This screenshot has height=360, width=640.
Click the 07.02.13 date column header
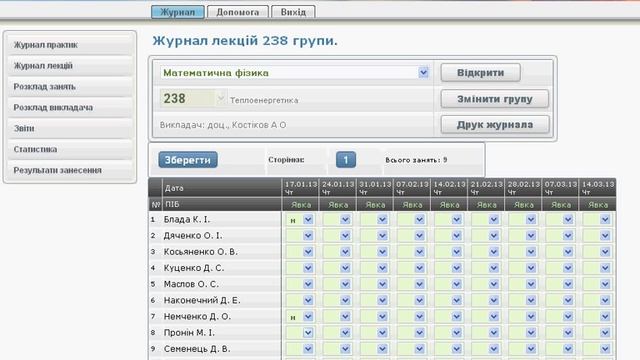[412, 188]
